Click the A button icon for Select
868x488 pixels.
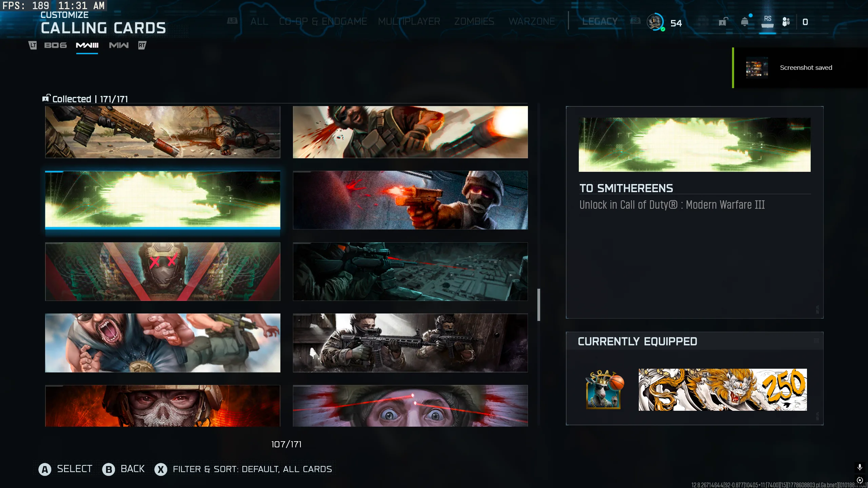pyautogui.click(x=45, y=469)
